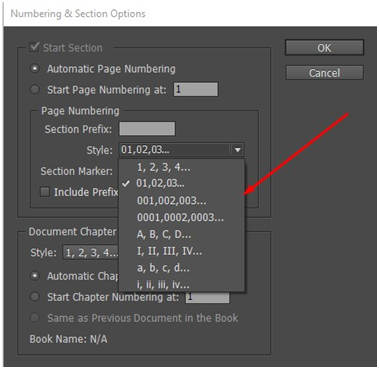Select the Automatic Chapter Numbering radio button
Viewport: 379px width, 369px height.
(35, 276)
